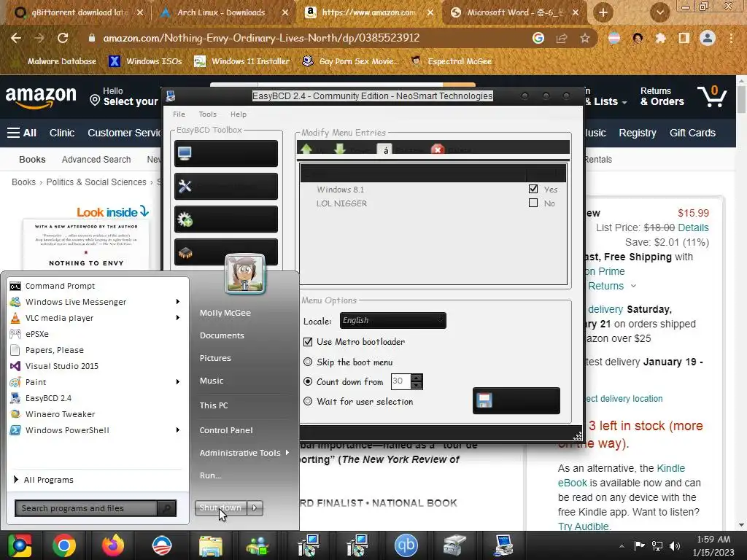
Task: Click the floppy disk save button in EasyBCD
Action: click(x=516, y=400)
